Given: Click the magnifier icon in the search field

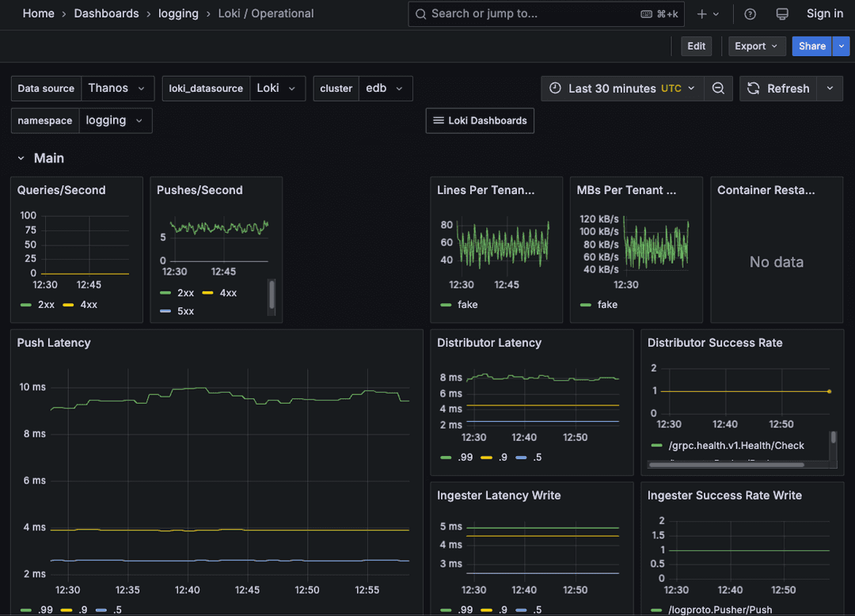Looking at the screenshot, I should point(420,13).
